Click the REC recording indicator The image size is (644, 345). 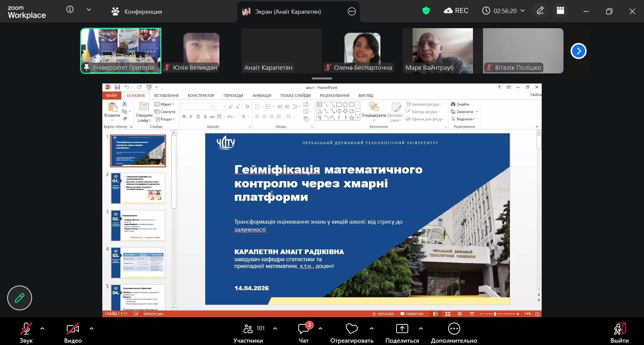click(x=456, y=11)
